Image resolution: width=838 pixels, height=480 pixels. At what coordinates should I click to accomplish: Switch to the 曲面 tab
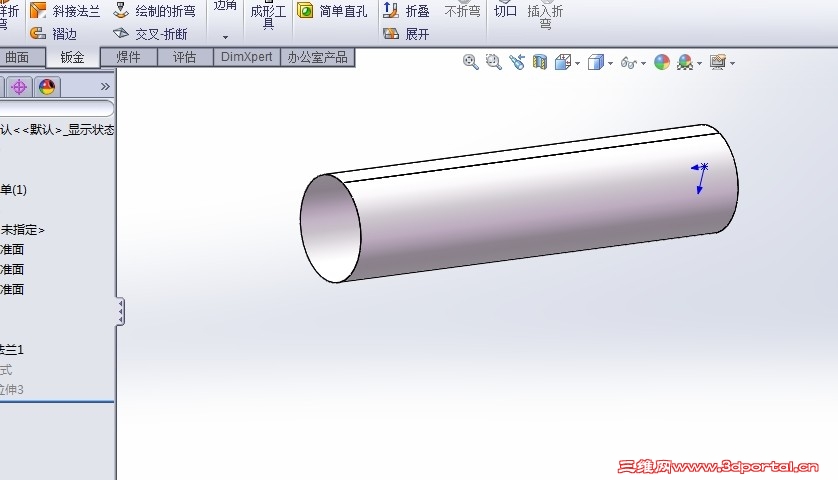tap(18, 57)
